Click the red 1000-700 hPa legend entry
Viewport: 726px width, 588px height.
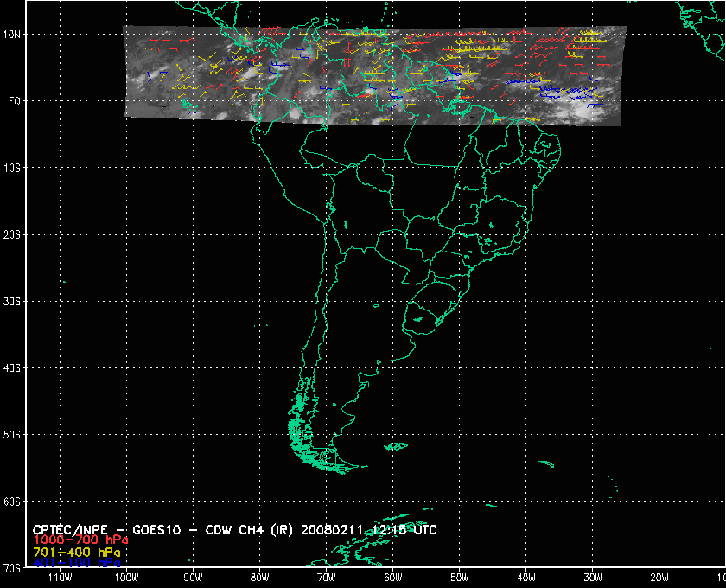click(x=80, y=540)
